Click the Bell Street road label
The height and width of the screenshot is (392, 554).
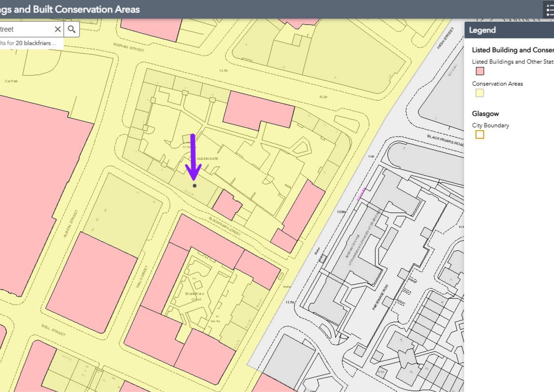click(54, 330)
